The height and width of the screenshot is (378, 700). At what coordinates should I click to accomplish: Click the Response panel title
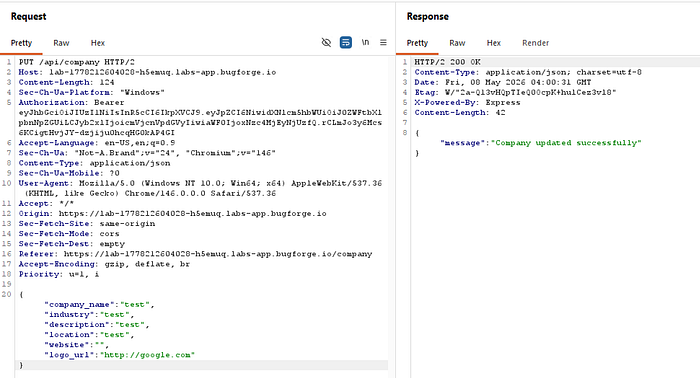pyautogui.click(x=427, y=17)
